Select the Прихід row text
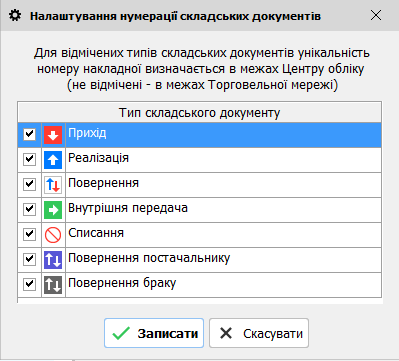The width and height of the screenshot is (399, 361). [87, 133]
